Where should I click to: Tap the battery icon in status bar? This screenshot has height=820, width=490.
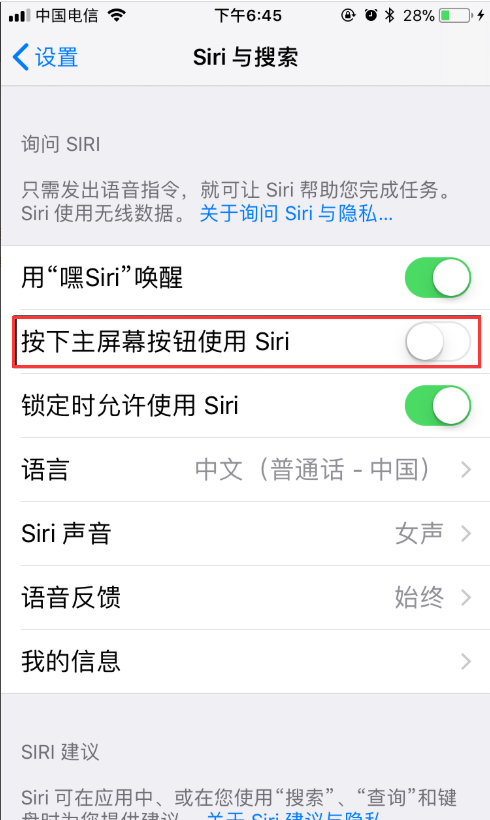[455, 16]
